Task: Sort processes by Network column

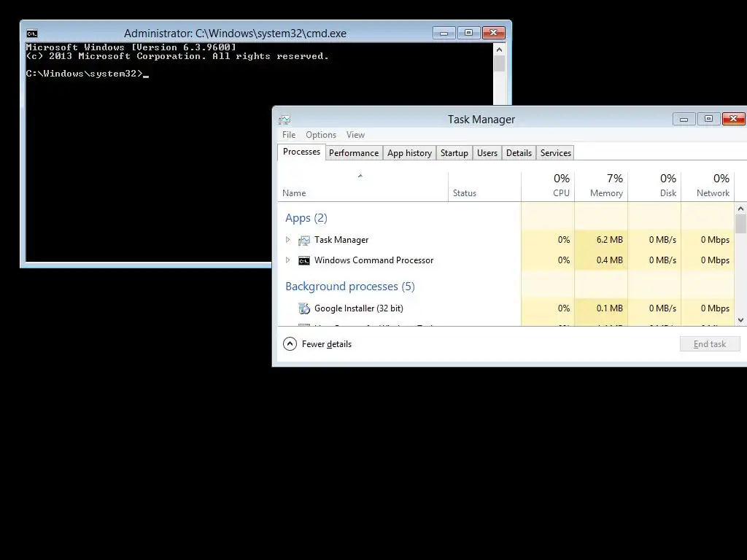Action: (x=708, y=186)
